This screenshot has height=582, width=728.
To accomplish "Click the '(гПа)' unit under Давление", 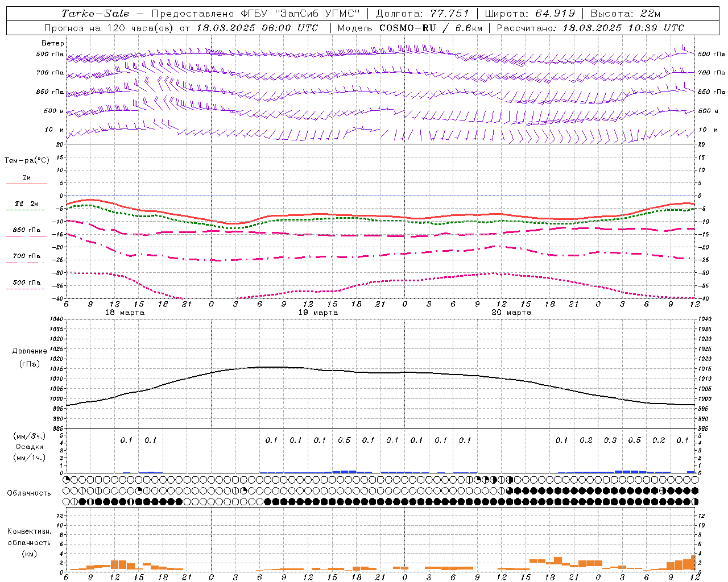I will pyautogui.click(x=30, y=364).
